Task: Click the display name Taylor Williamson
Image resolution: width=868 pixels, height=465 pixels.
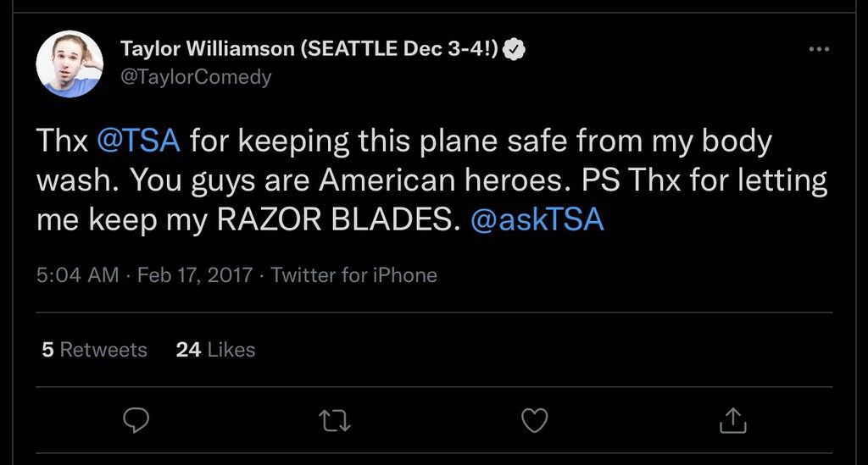Action: pyautogui.click(x=208, y=48)
